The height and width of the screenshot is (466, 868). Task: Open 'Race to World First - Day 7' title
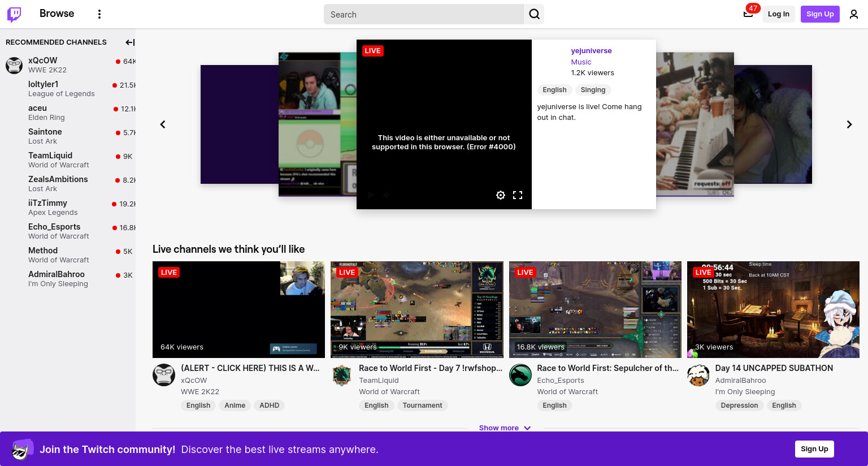431,368
